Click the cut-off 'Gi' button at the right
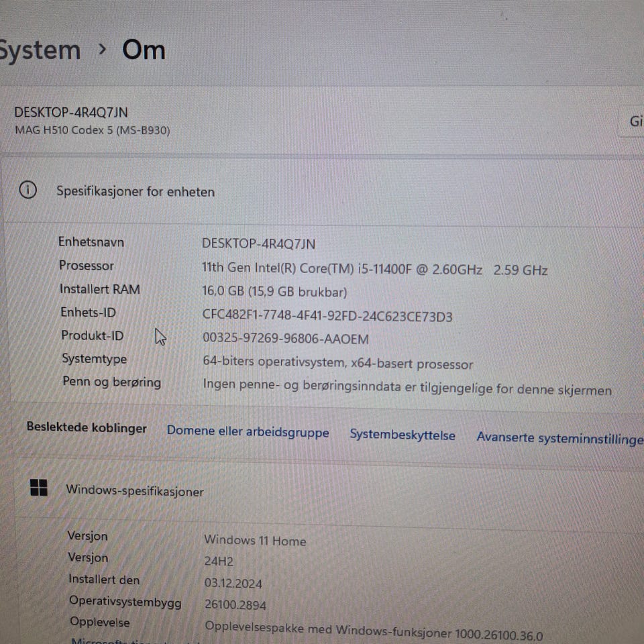The height and width of the screenshot is (644, 644). point(632,121)
